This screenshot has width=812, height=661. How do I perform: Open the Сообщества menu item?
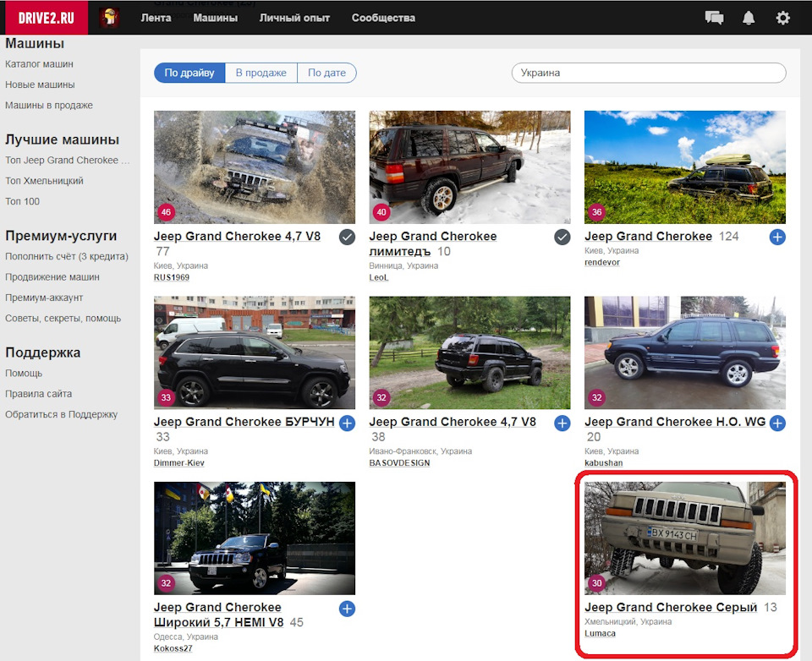pyautogui.click(x=383, y=18)
